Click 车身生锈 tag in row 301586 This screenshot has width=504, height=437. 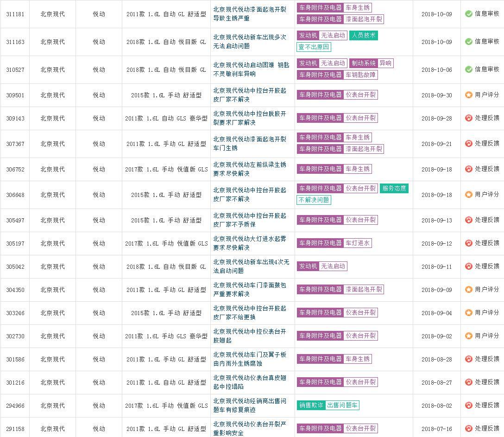point(358,359)
